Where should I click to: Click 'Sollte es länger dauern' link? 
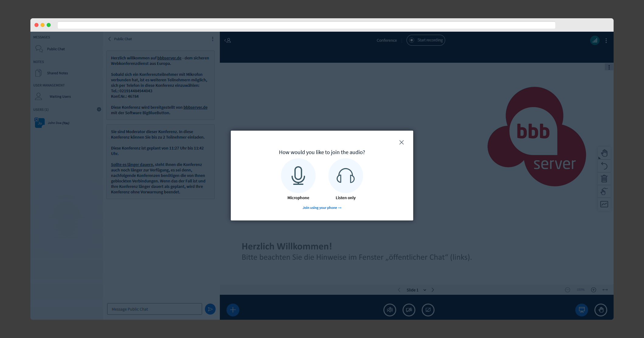132,164
